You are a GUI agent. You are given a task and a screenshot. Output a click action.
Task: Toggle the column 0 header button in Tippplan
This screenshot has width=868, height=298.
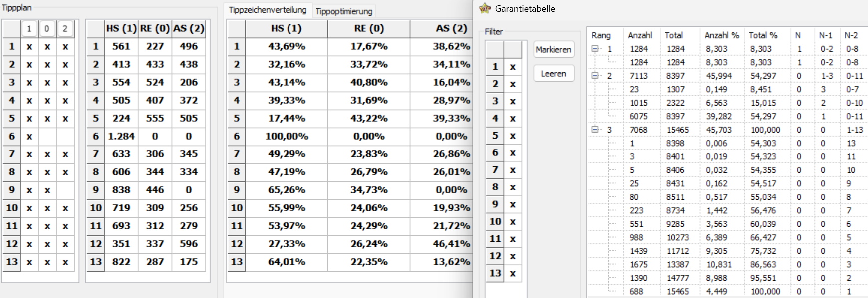click(x=47, y=29)
